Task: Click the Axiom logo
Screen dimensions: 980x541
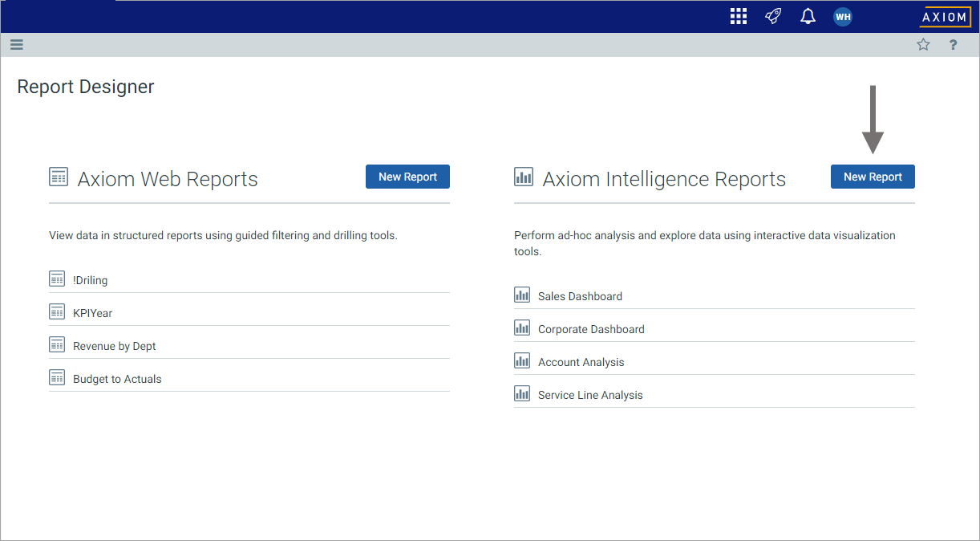Action: 945,17
